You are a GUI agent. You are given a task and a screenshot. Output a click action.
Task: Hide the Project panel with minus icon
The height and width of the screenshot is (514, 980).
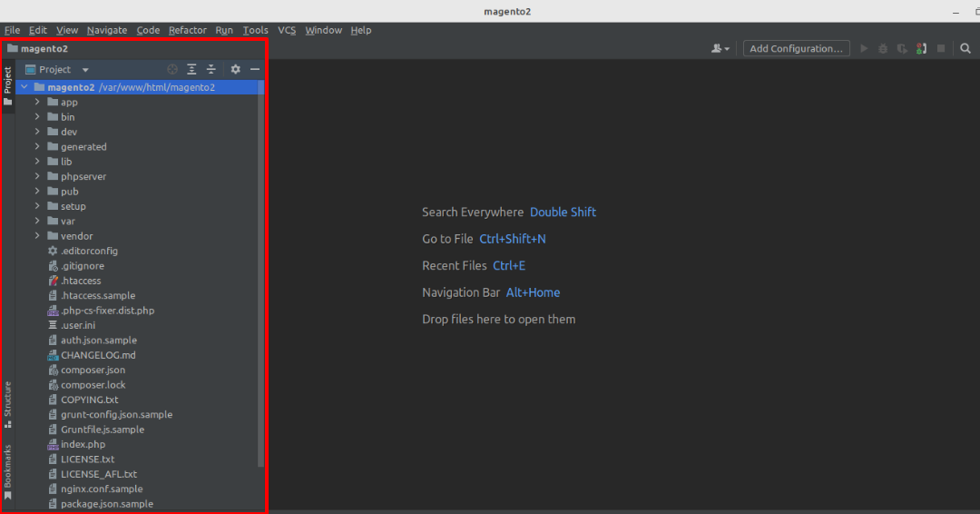[255, 69]
